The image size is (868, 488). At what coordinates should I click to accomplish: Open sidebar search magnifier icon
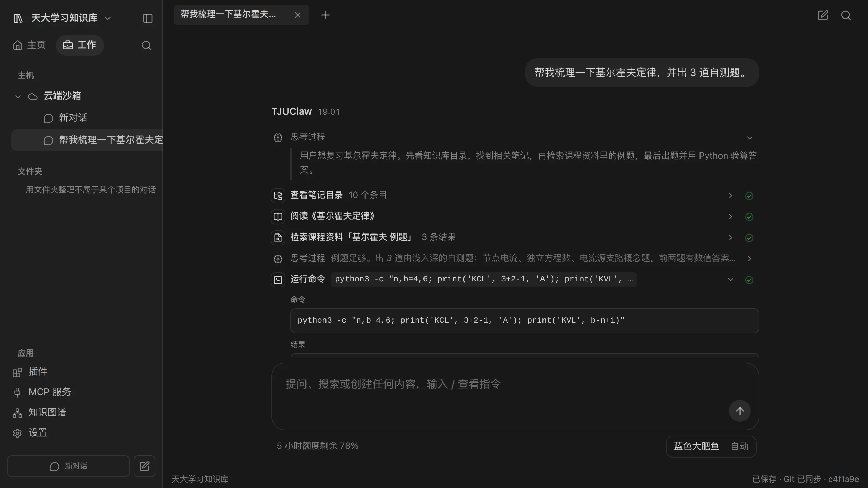pyautogui.click(x=146, y=45)
